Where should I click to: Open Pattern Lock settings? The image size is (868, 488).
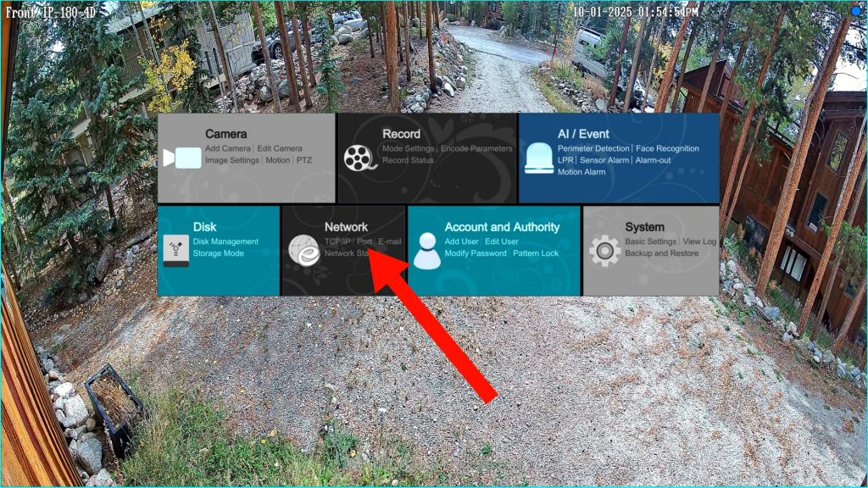pyautogui.click(x=536, y=253)
